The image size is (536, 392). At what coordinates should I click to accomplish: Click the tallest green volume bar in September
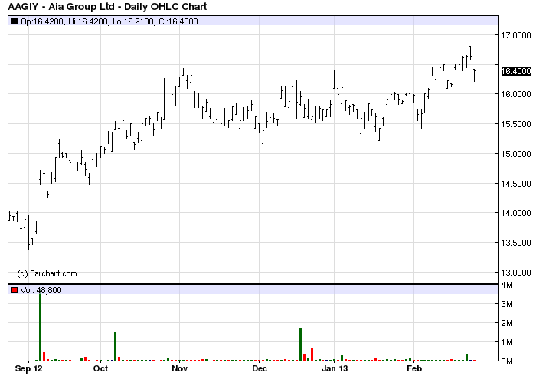40,325
